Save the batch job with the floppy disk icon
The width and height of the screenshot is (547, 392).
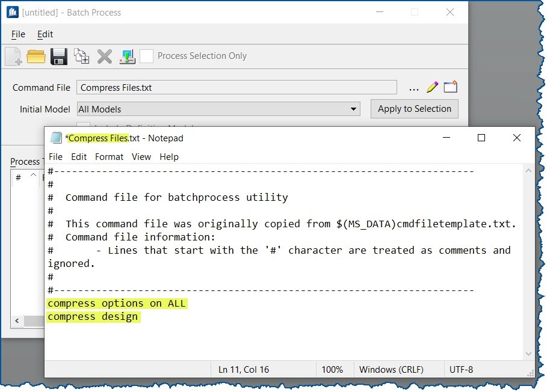59,57
